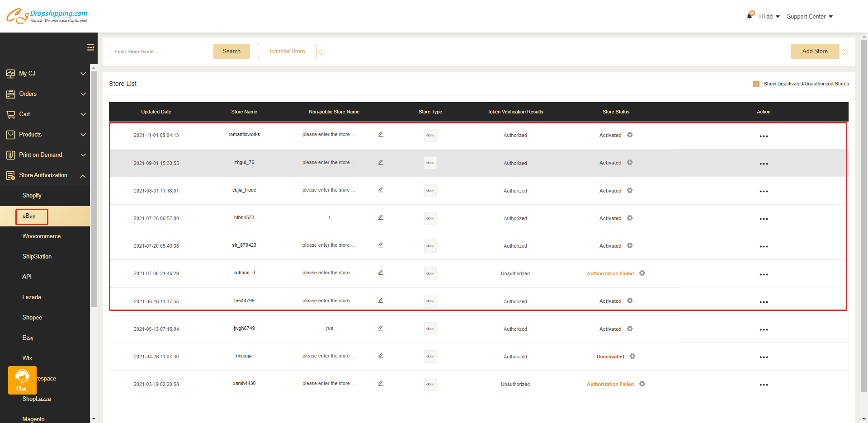Image resolution: width=868 pixels, height=423 pixels.
Task: Click the Enter Store Name search field
Action: 161,52
